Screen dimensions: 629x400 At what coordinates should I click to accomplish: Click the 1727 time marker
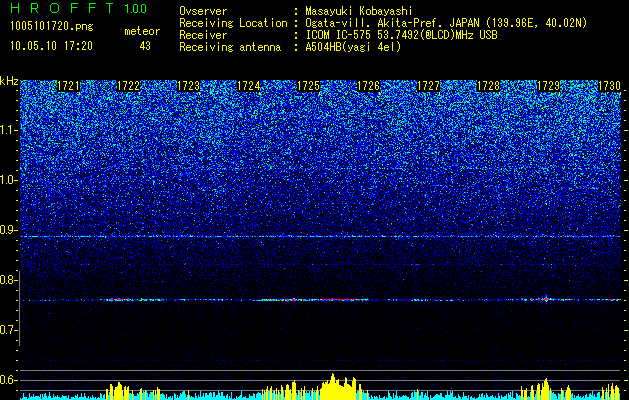click(x=428, y=86)
